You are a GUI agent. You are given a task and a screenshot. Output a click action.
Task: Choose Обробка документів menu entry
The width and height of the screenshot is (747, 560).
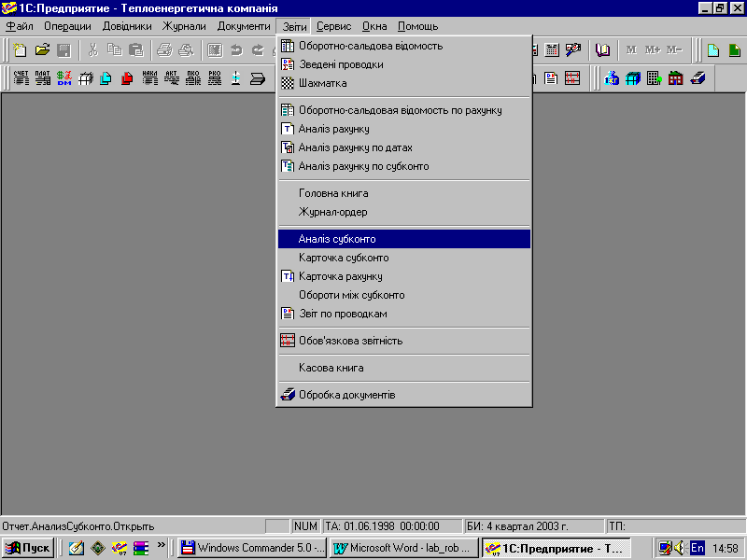[404, 395]
